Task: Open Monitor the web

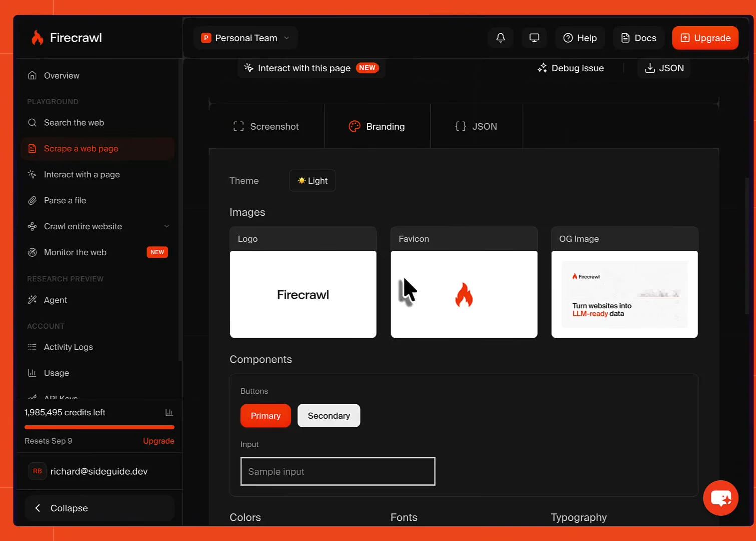Action: pos(98,253)
